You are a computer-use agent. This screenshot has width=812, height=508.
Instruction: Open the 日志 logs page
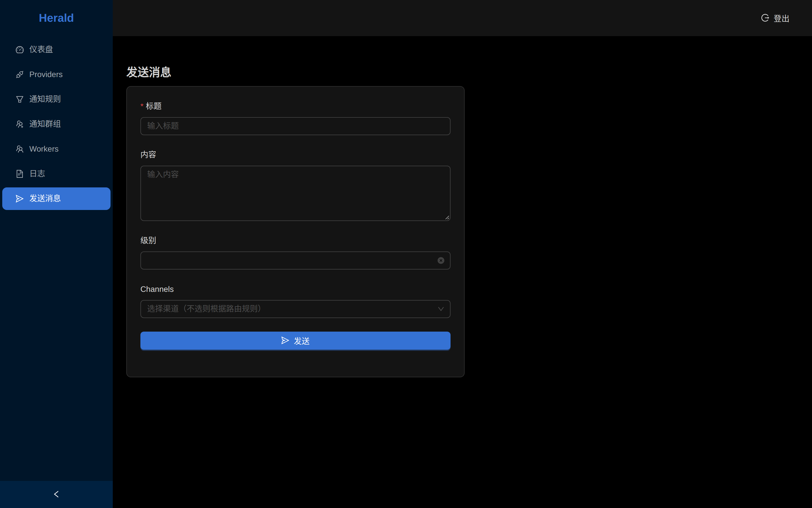click(x=56, y=174)
